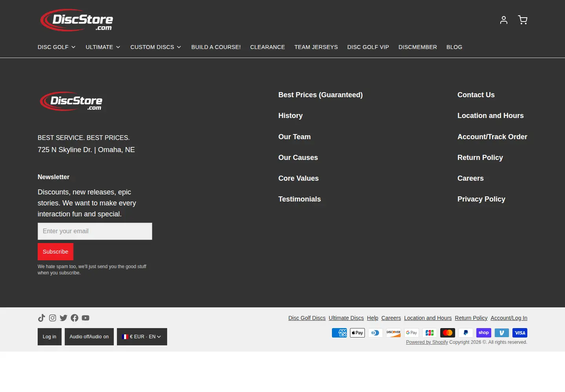Viewport: 565px width, 392px height.
Task: Focus the Enter your email field
Action: click(95, 231)
